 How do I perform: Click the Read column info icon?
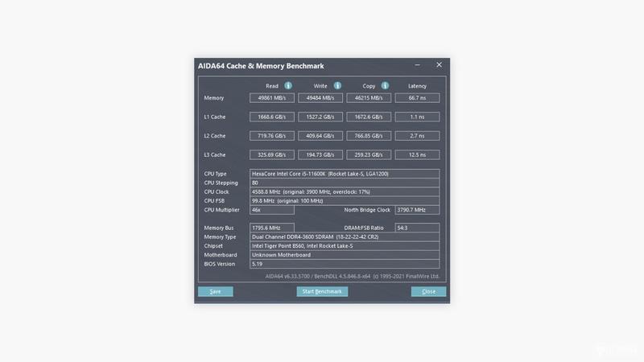point(288,85)
